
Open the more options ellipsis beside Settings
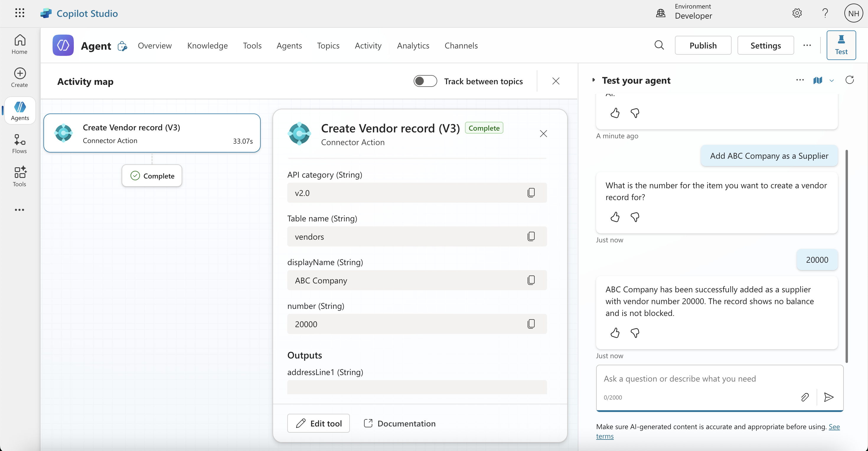point(807,45)
